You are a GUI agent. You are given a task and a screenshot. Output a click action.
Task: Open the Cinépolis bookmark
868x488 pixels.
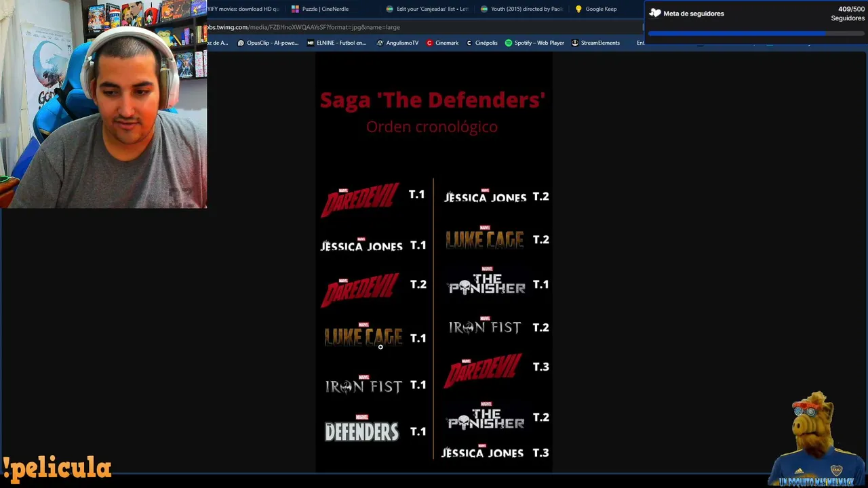[x=481, y=43]
